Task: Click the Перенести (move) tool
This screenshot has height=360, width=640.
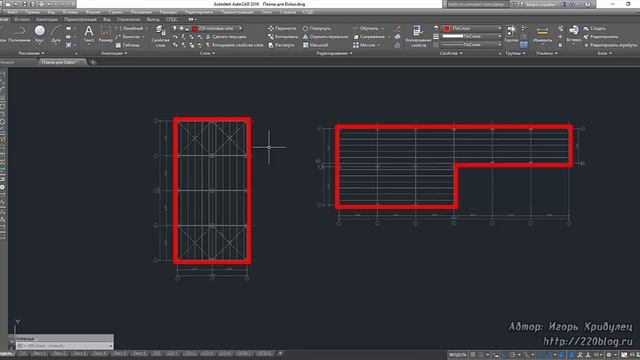Action: [x=282, y=29]
